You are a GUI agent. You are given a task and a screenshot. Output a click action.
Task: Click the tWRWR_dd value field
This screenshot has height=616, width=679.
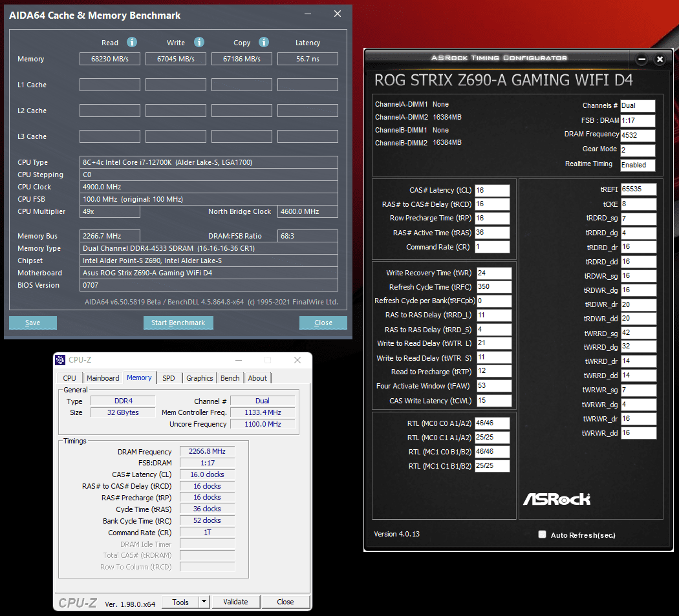[x=639, y=433]
